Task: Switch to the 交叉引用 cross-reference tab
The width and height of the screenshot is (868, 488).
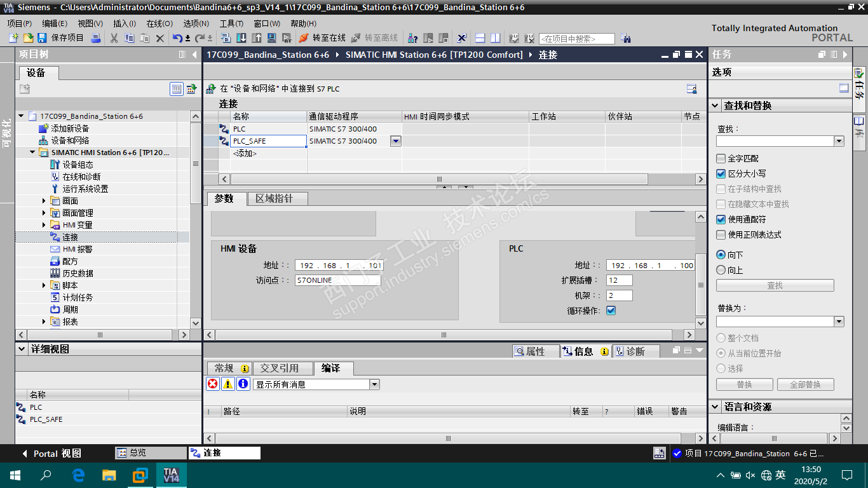Action: click(283, 369)
